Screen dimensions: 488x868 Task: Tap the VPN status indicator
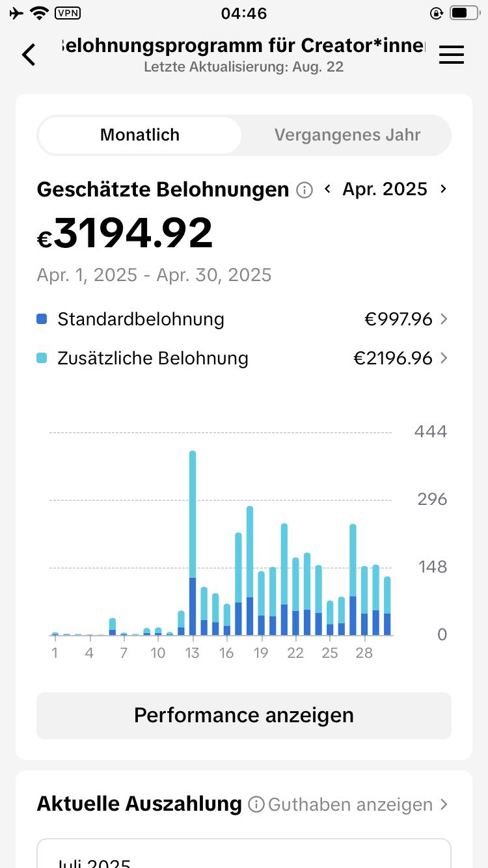[x=68, y=12]
